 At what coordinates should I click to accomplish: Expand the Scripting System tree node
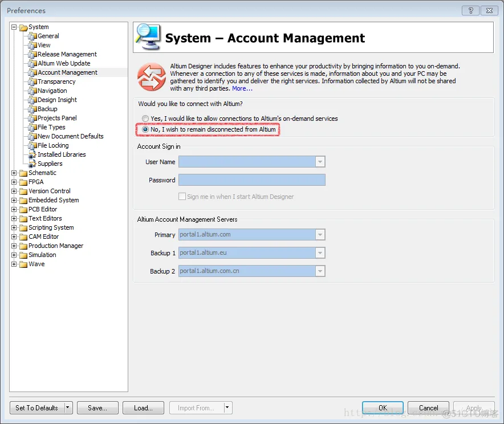(14, 227)
